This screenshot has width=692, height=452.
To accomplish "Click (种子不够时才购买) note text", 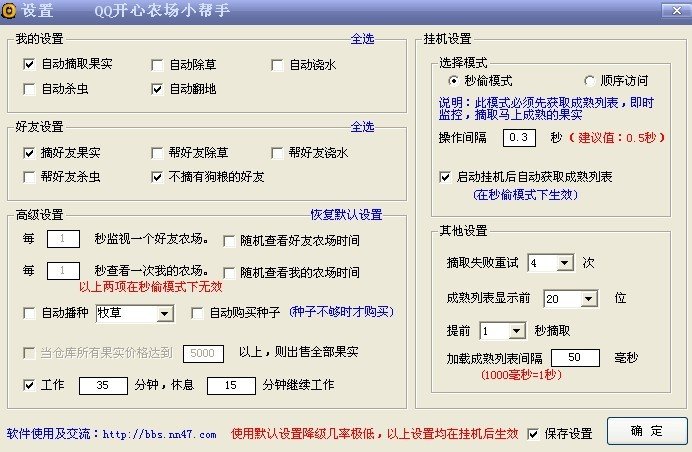I will [x=341, y=312].
